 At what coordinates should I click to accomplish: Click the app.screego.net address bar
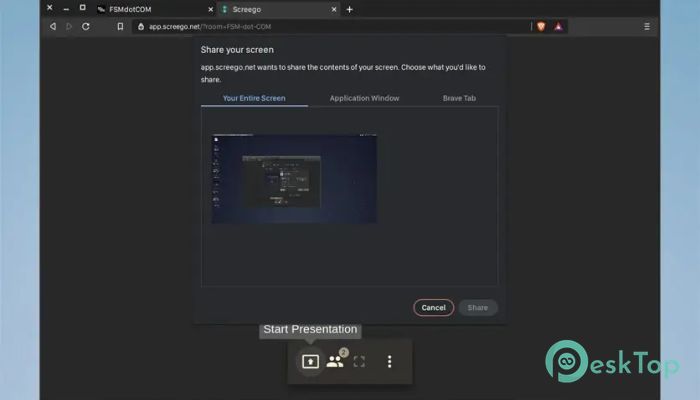[330, 26]
